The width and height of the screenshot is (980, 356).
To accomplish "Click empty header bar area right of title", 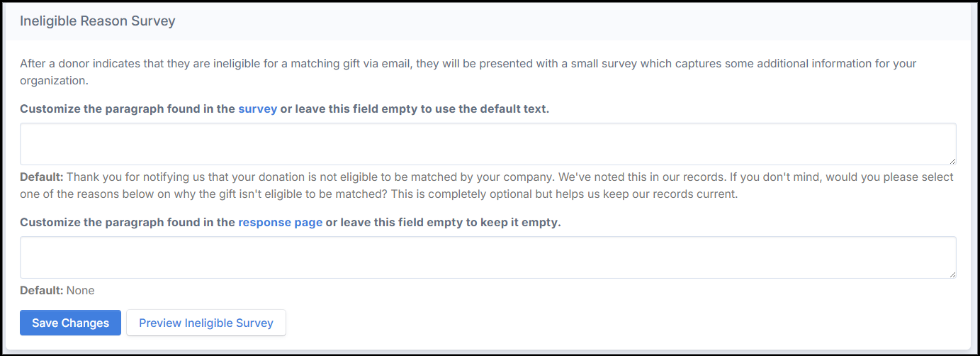I will (x=567, y=21).
